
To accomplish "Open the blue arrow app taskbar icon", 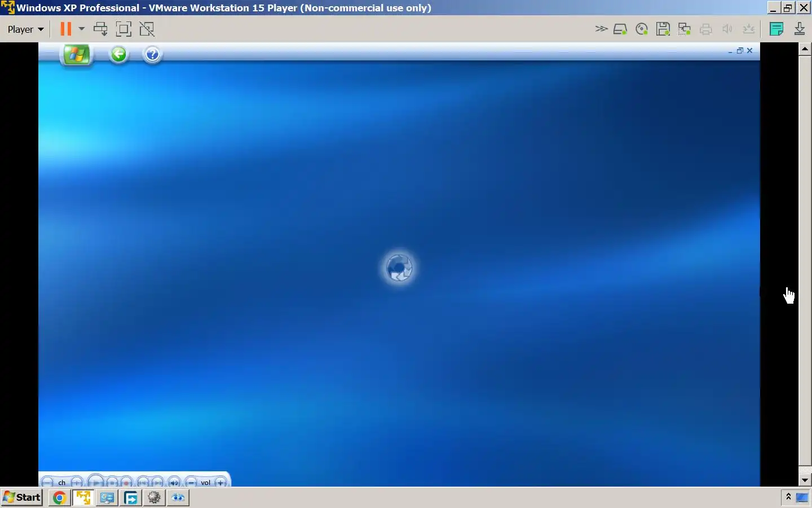I will (x=131, y=498).
